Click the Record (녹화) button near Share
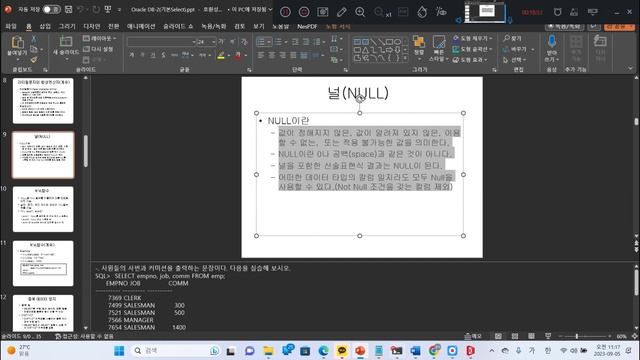The width and height of the screenshot is (640, 360). click(565, 27)
